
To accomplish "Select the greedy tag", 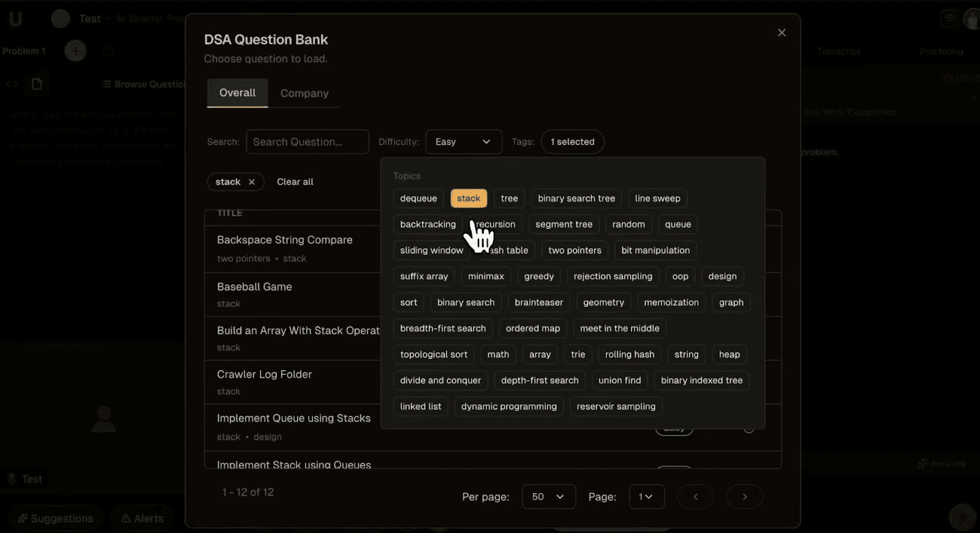I will point(539,276).
